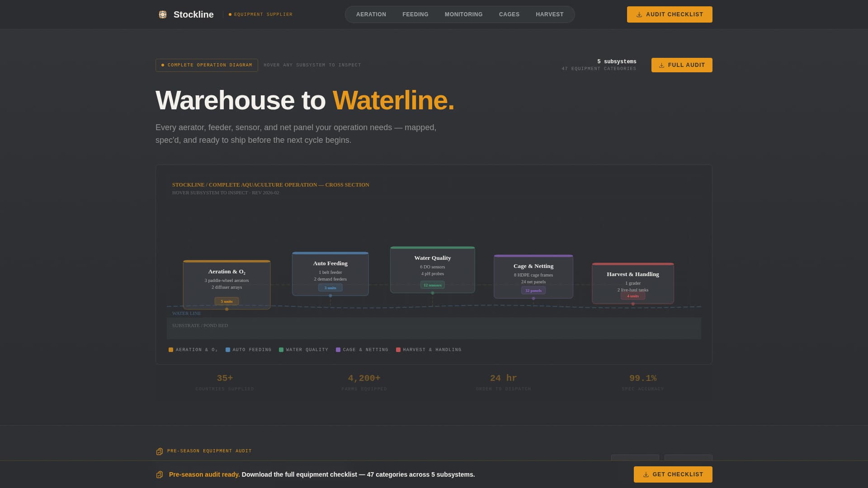
Task: Select CAGES in the navigation bar
Action: click(x=509, y=14)
